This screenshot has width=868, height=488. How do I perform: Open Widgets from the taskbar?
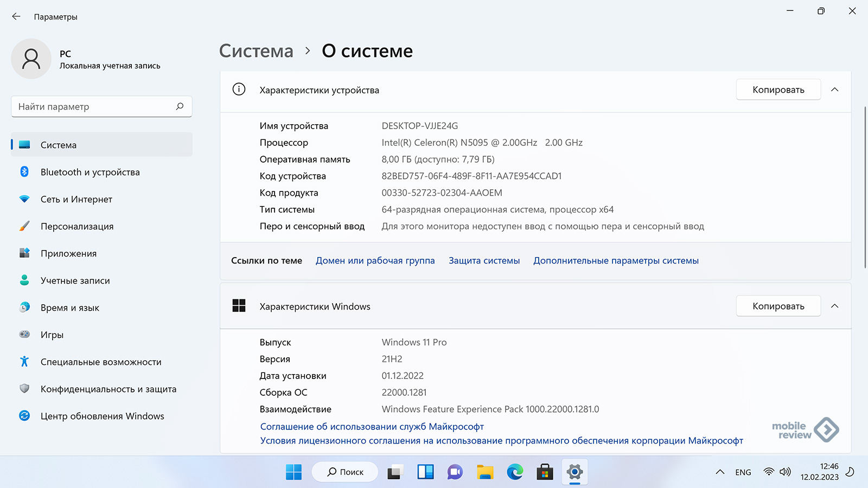425,472
